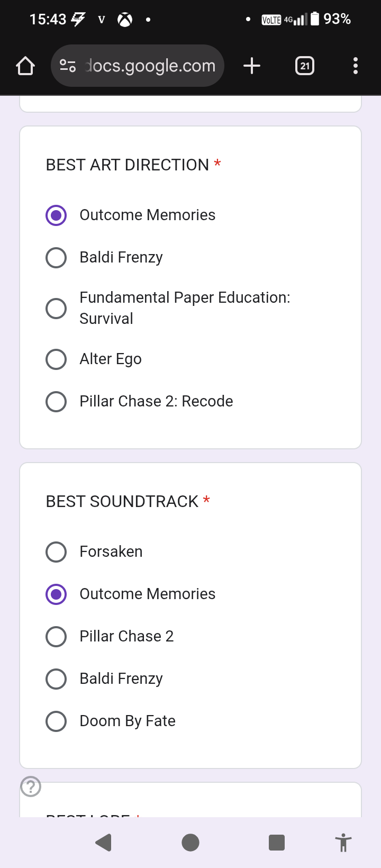Open the tab switcher showing 21 tabs
Viewport: 381px width, 868px height.
pyautogui.click(x=304, y=66)
